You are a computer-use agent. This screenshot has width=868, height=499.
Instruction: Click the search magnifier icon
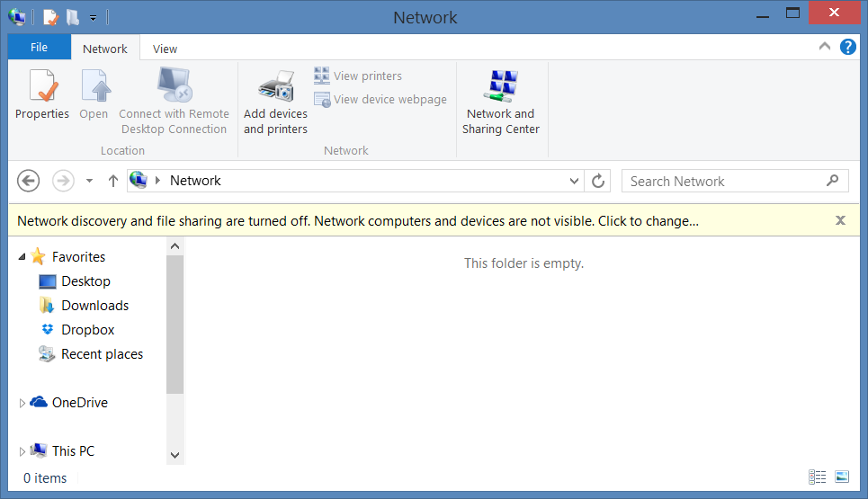pos(832,181)
